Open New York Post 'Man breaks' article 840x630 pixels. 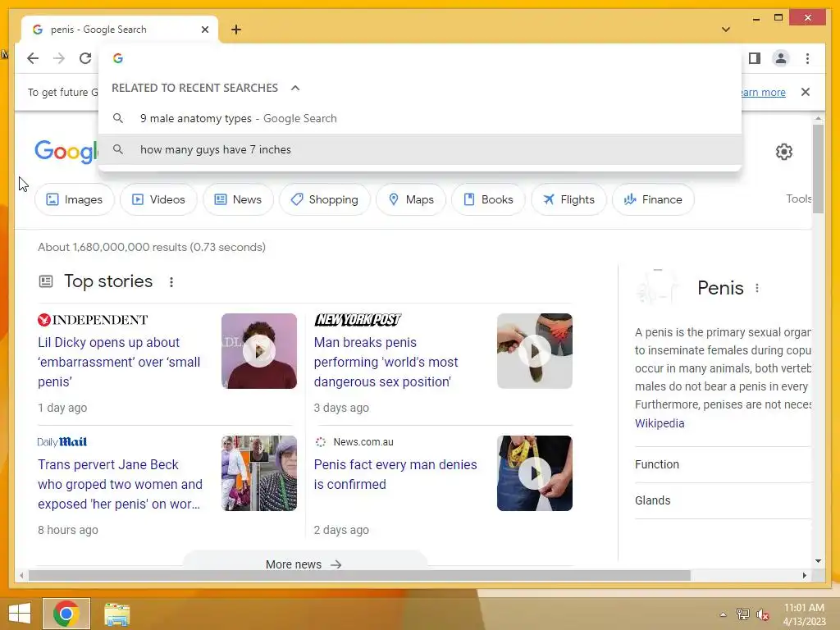pos(386,362)
